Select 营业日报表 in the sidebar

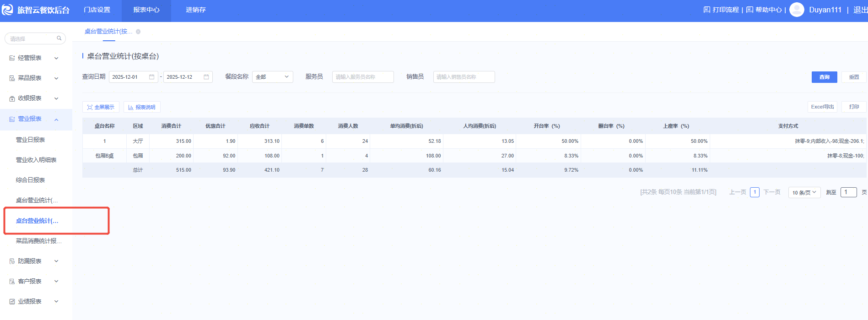[30, 140]
